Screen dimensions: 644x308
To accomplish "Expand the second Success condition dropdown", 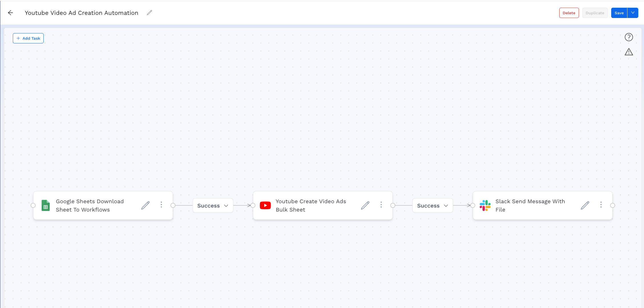I will click(x=433, y=206).
